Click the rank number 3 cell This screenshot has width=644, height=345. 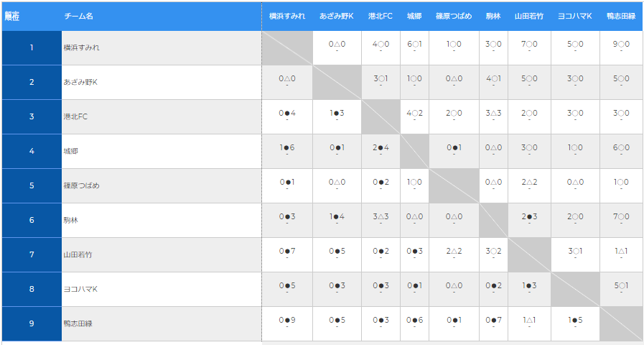tap(32, 116)
